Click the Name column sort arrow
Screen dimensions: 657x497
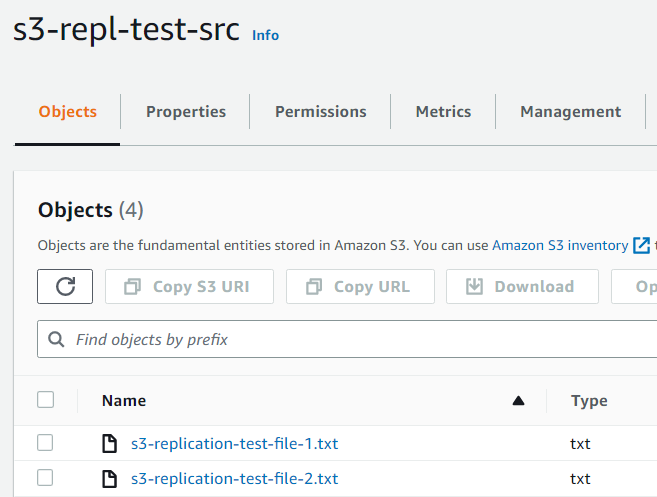pos(518,401)
